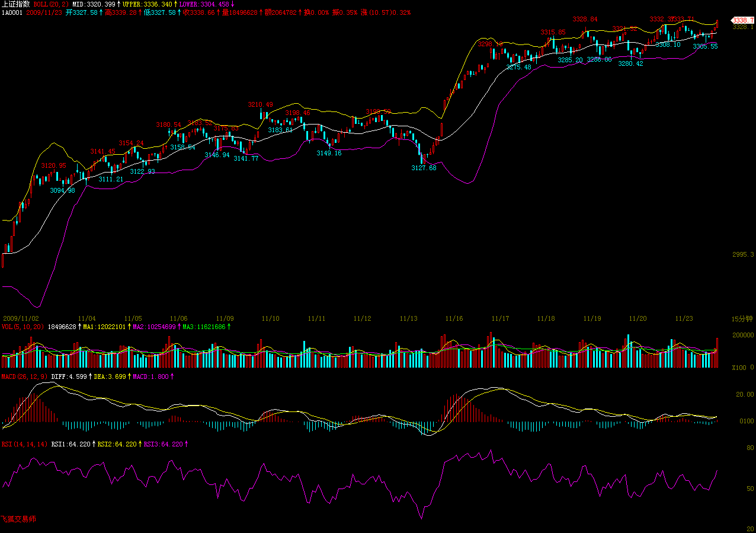Screen dimensions: 756x533
Task: Click the RSI(14,14,14) indicator label
Action: pos(25,444)
